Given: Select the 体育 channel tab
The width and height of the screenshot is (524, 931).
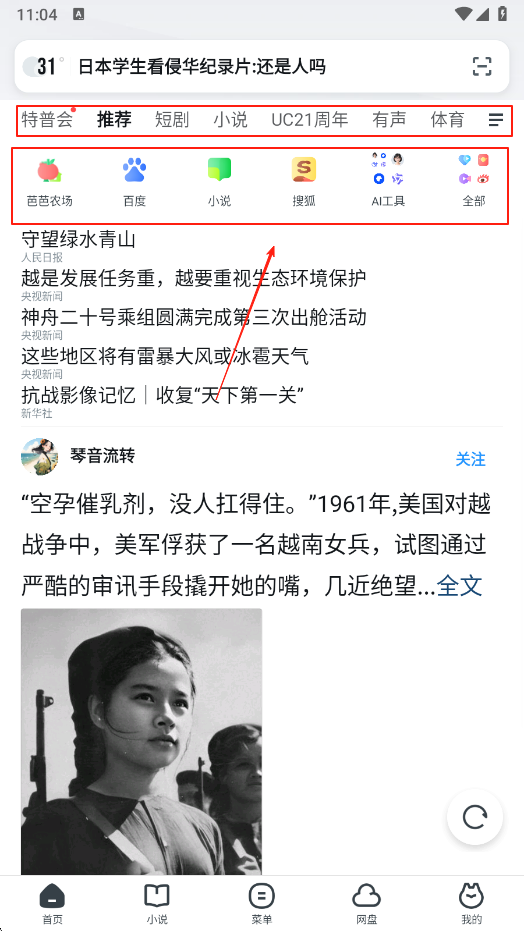Looking at the screenshot, I should tap(447, 119).
